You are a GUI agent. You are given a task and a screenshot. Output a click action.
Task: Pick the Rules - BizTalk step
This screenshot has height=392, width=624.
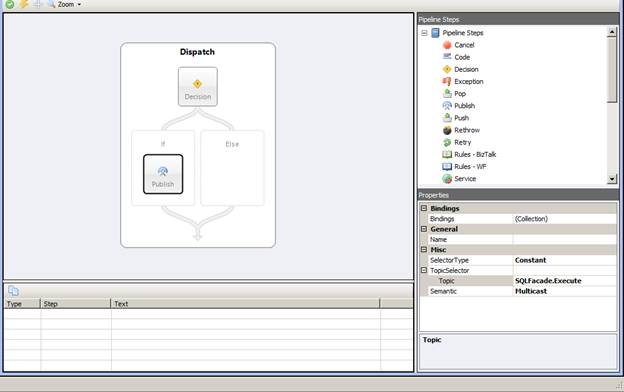469,154
